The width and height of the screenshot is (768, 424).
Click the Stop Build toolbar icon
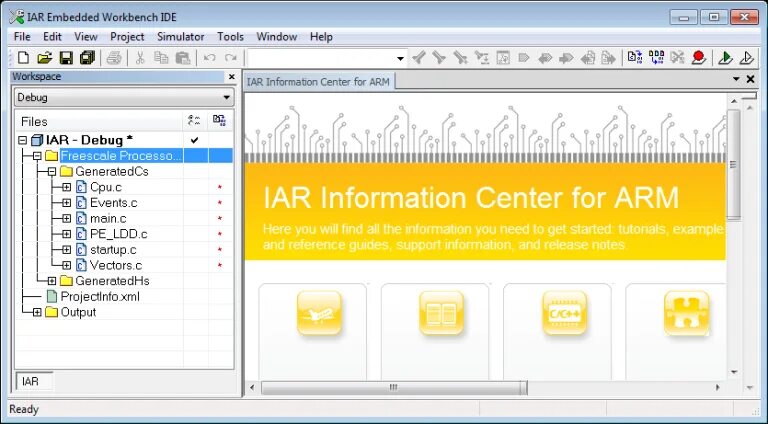click(677, 58)
